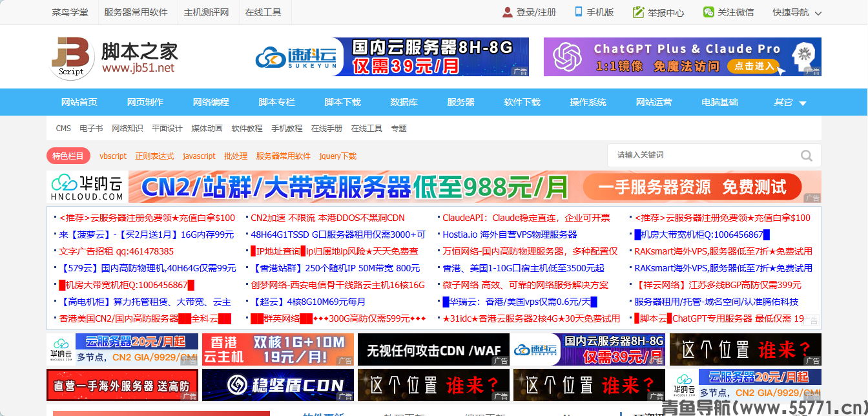Click the 直营一手海外服务器 banner
The height and width of the screenshot is (416, 868).
122,385
